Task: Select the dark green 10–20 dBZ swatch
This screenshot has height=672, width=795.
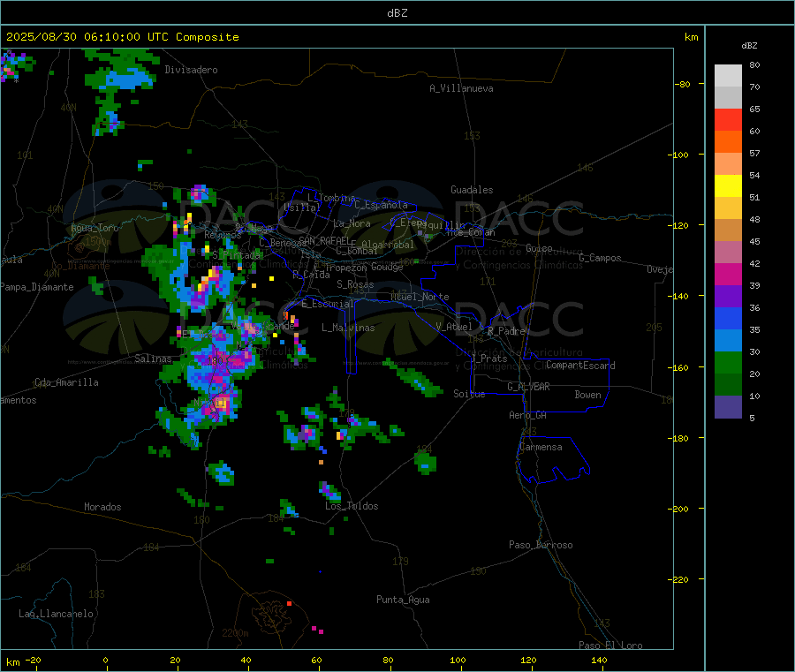Action: (728, 385)
